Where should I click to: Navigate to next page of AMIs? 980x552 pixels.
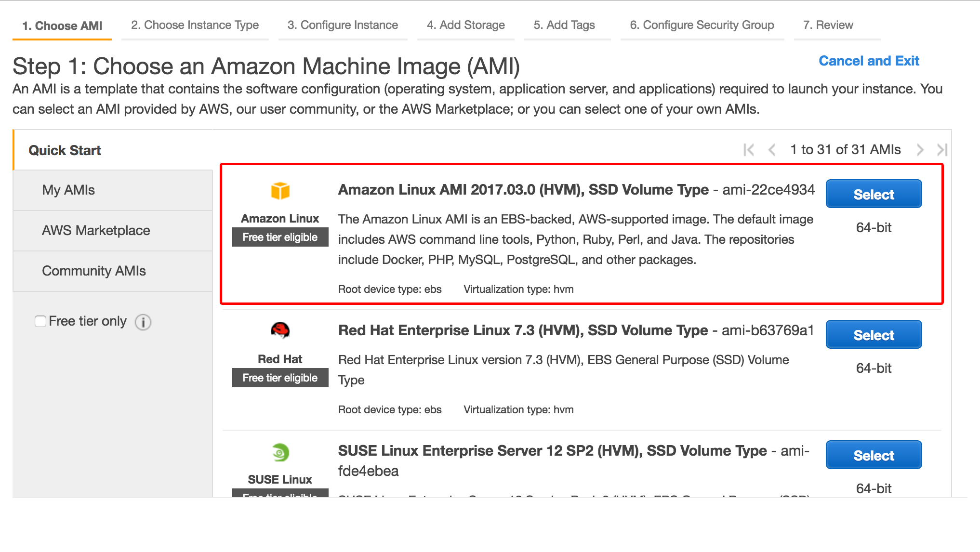(x=923, y=149)
